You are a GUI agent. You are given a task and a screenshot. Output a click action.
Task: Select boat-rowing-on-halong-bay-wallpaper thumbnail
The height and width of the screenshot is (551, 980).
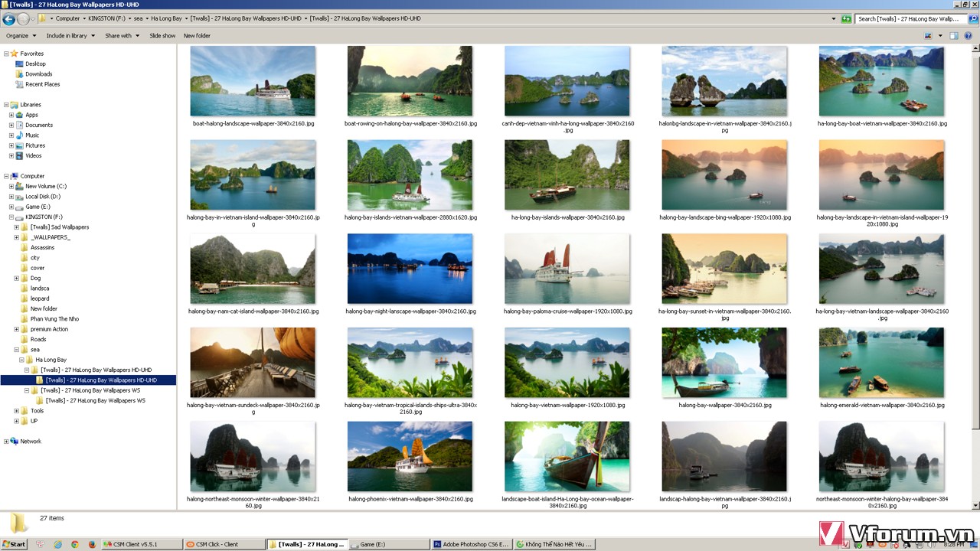(410, 81)
